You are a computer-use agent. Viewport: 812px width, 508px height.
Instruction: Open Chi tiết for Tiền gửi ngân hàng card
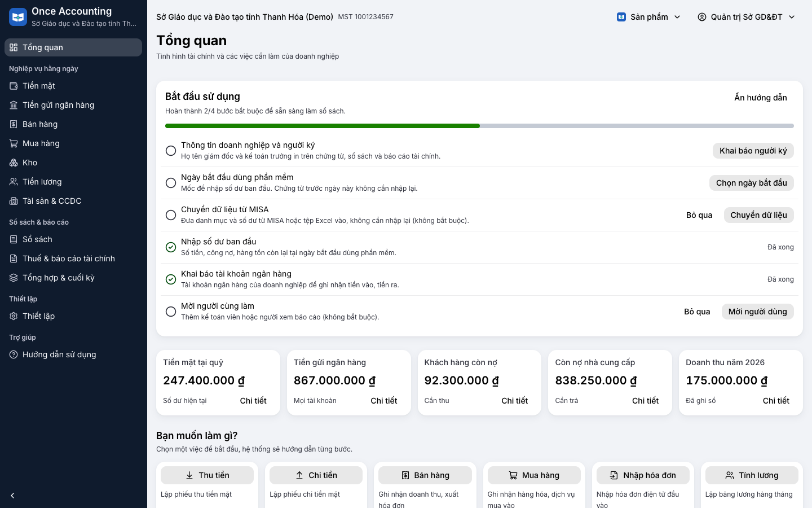[x=384, y=401]
